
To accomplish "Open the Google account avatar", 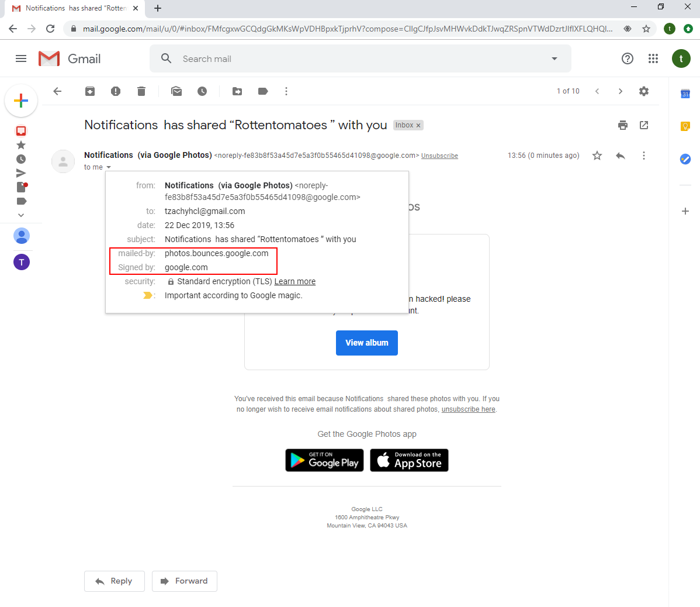I will [681, 58].
